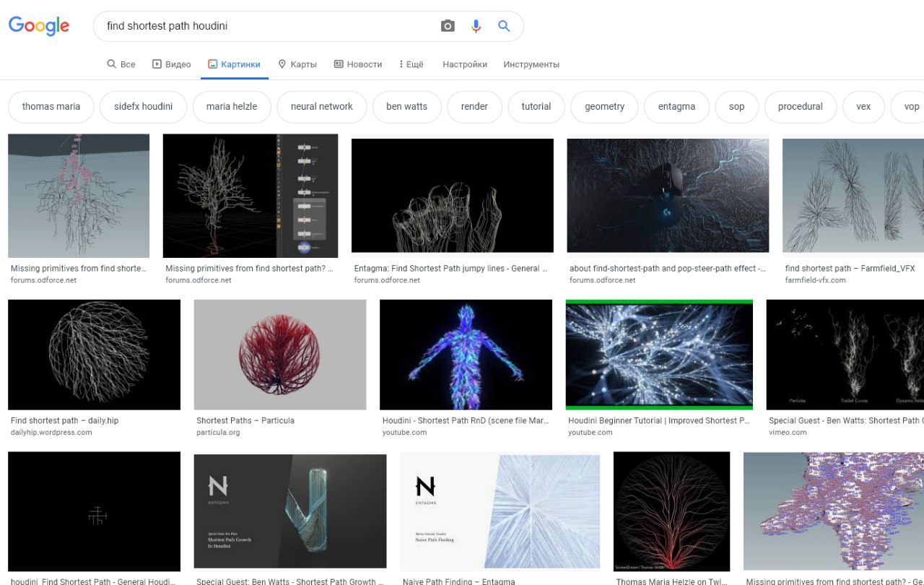Filter by entagma chip
924x585 pixels.
click(x=676, y=106)
